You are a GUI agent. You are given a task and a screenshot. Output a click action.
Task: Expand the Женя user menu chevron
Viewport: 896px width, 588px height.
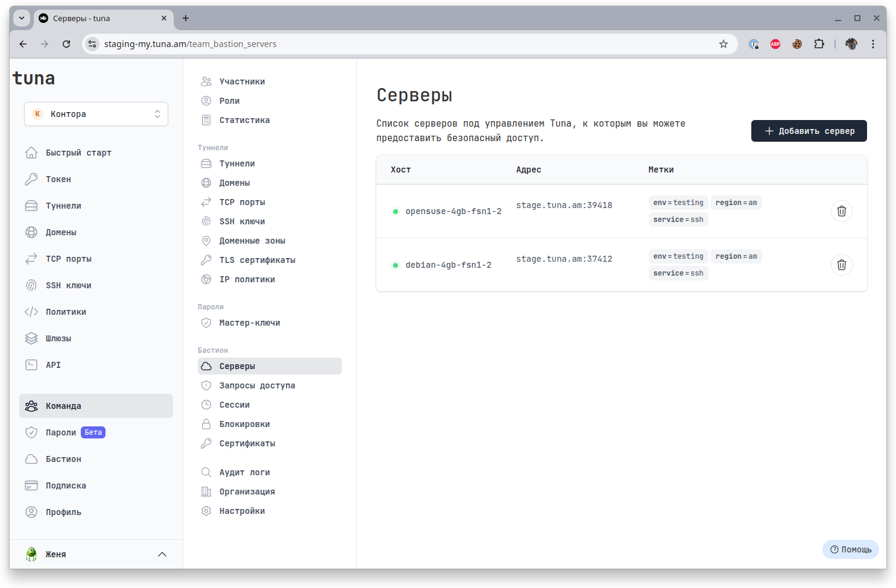[x=162, y=554]
